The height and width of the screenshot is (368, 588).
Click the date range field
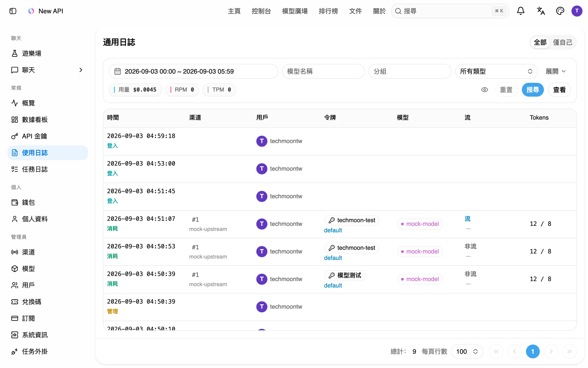(193, 71)
